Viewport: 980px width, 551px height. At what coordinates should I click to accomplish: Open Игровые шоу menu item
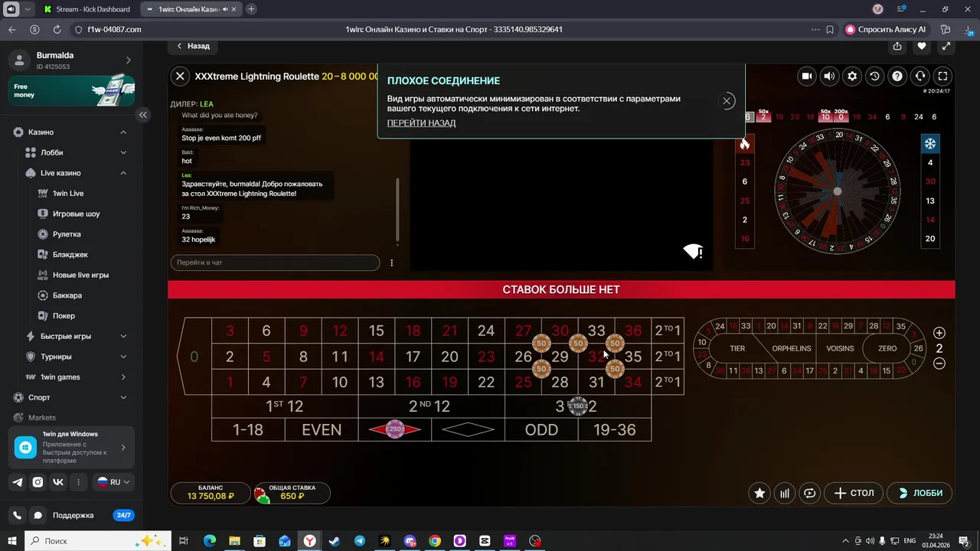[76, 214]
